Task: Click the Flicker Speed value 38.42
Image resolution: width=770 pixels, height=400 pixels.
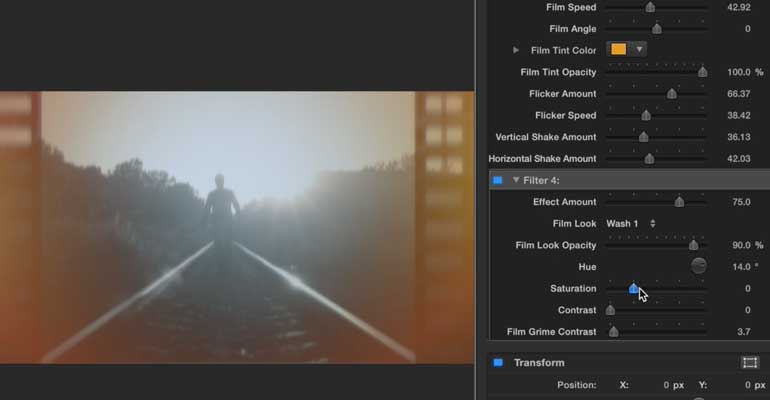Action: 739,115
